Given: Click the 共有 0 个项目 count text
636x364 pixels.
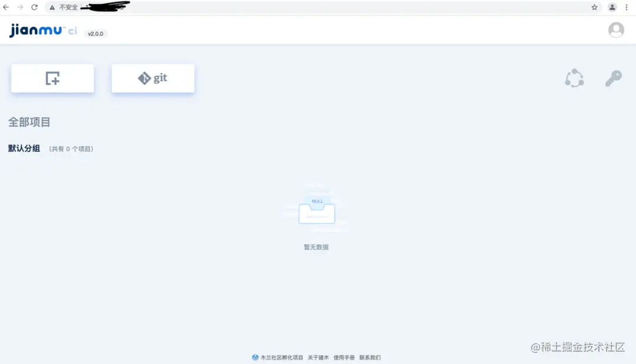Looking at the screenshot, I should coord(71,149).
